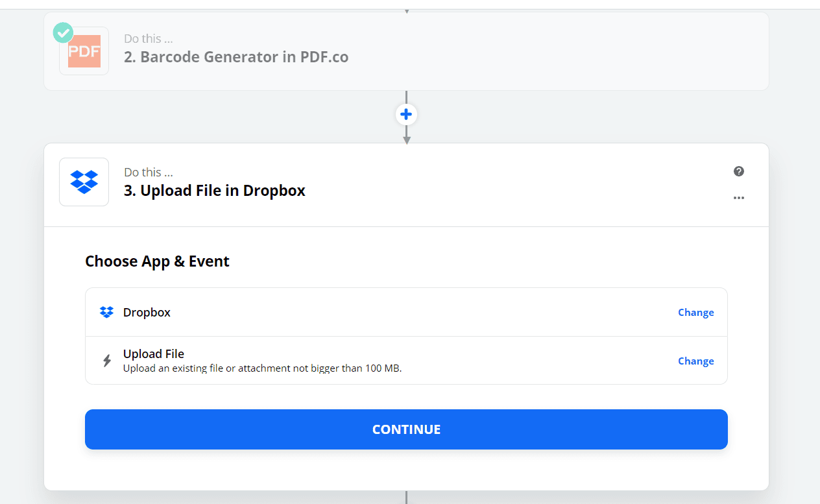Image resolution: width=820 pixels, height=504 pixels.
Task: Open help via the question mark icon
Action: [x=738, y=171]
